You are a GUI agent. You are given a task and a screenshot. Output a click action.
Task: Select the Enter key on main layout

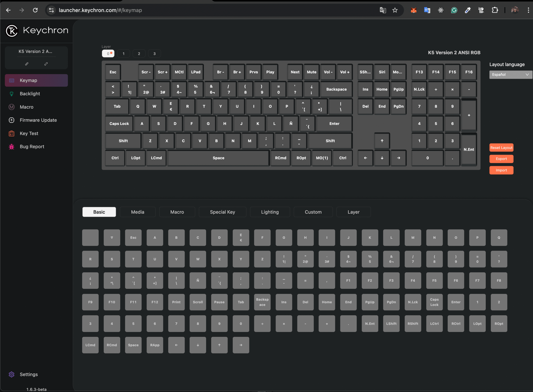[334, 124]
